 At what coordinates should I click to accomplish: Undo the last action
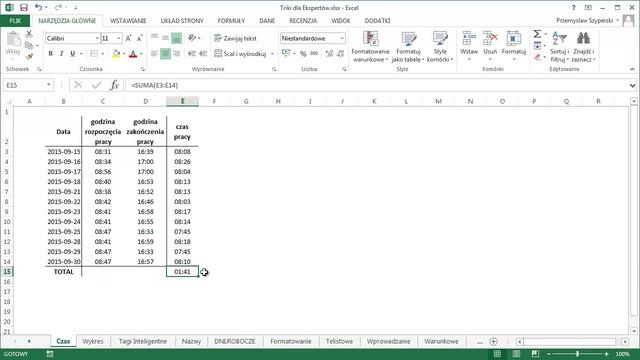(38, 7)
